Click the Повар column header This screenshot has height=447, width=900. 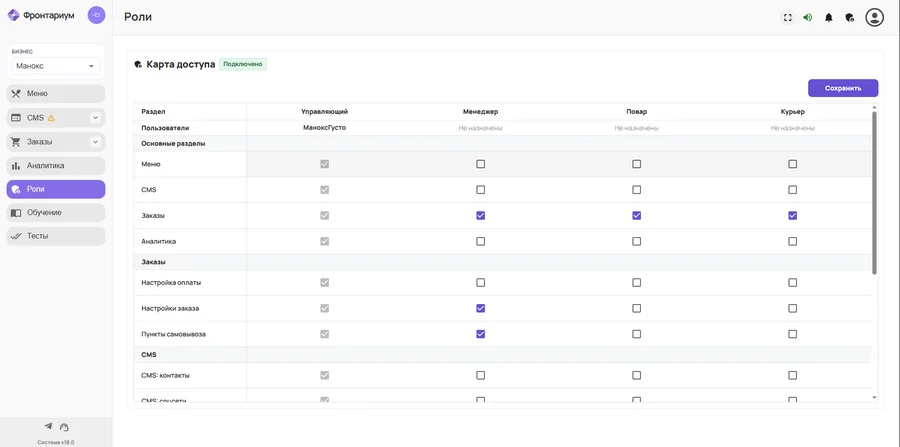pos(637,112)
